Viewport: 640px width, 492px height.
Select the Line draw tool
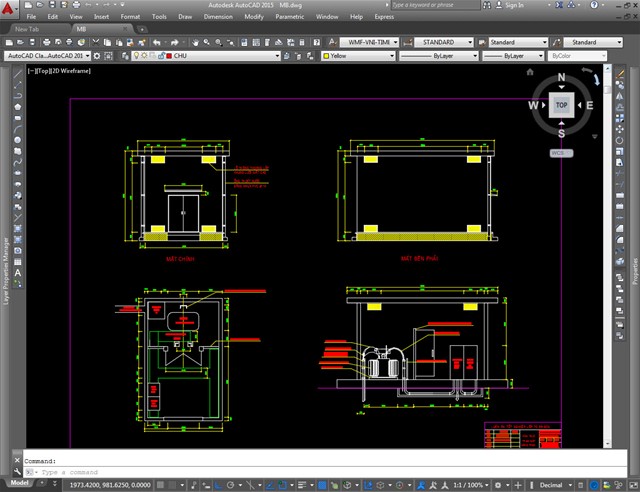pyautogui.click(x=18, y=74)
